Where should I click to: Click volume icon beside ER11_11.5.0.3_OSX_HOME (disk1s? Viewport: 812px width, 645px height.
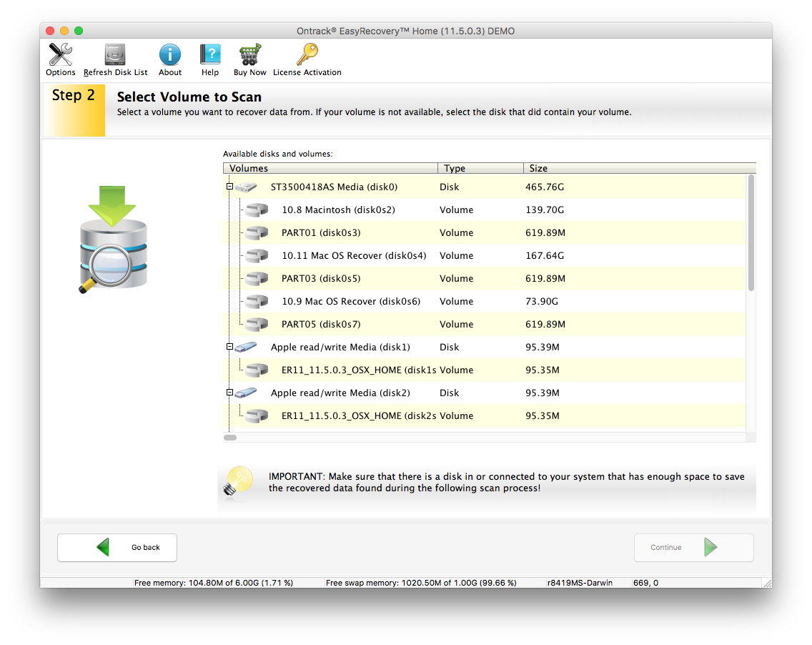coord(257,370)
